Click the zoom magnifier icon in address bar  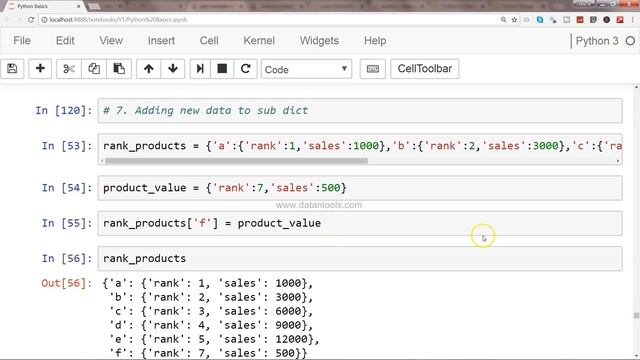(x=503, y=20)
